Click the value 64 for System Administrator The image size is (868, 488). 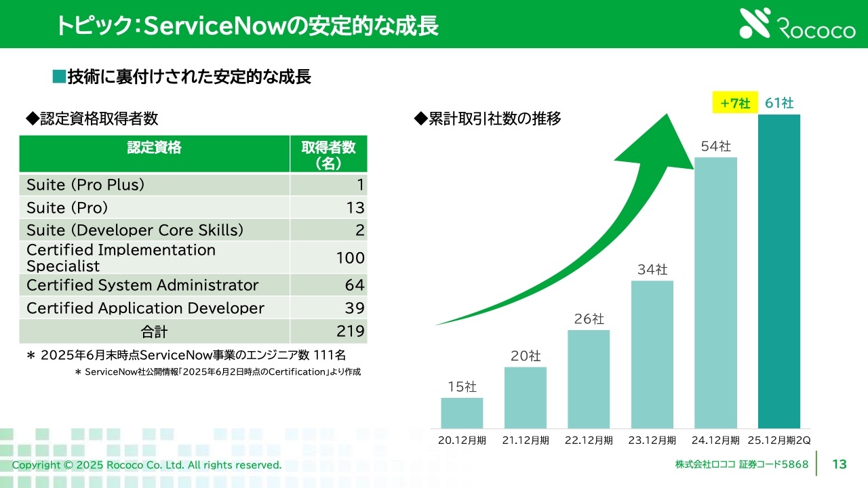pos(355,285)
